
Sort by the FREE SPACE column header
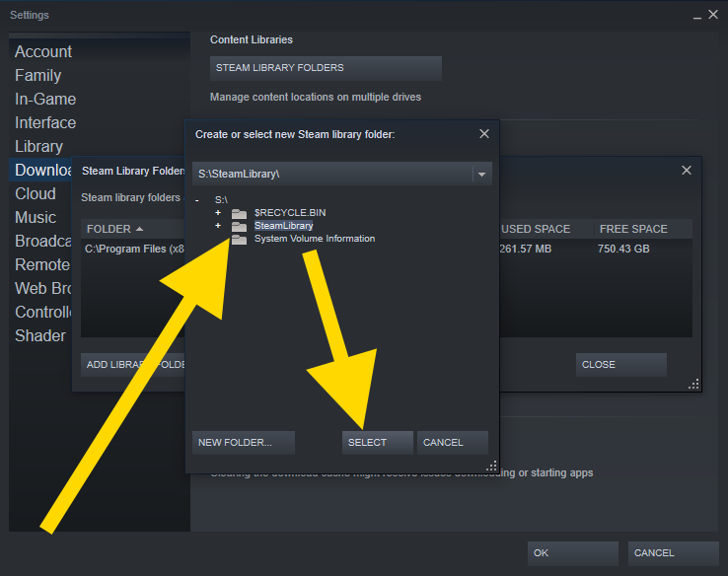(633, 229)
